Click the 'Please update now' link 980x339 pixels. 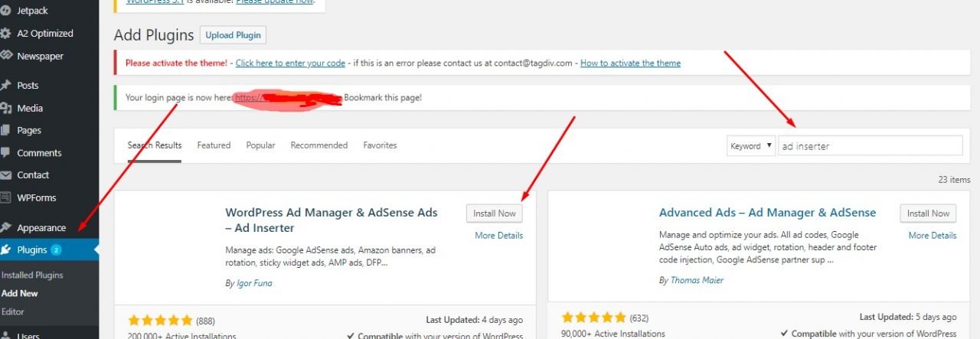(274, 2)
